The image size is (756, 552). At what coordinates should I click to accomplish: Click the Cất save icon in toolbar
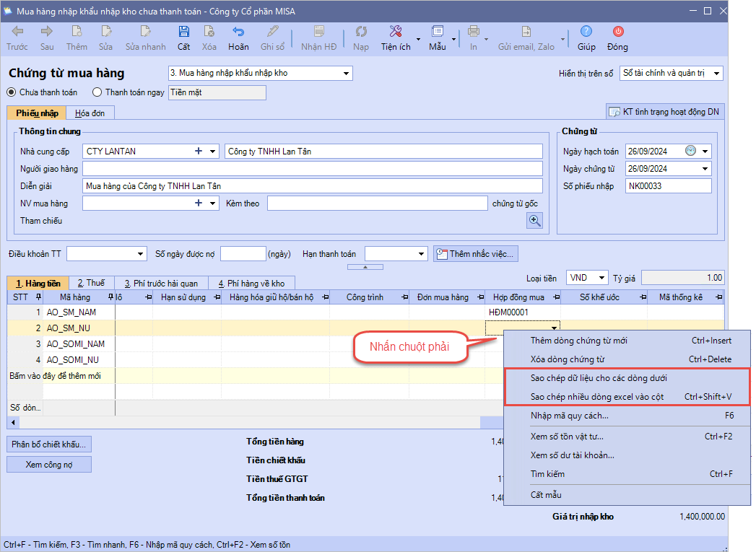tap(183, 32)
